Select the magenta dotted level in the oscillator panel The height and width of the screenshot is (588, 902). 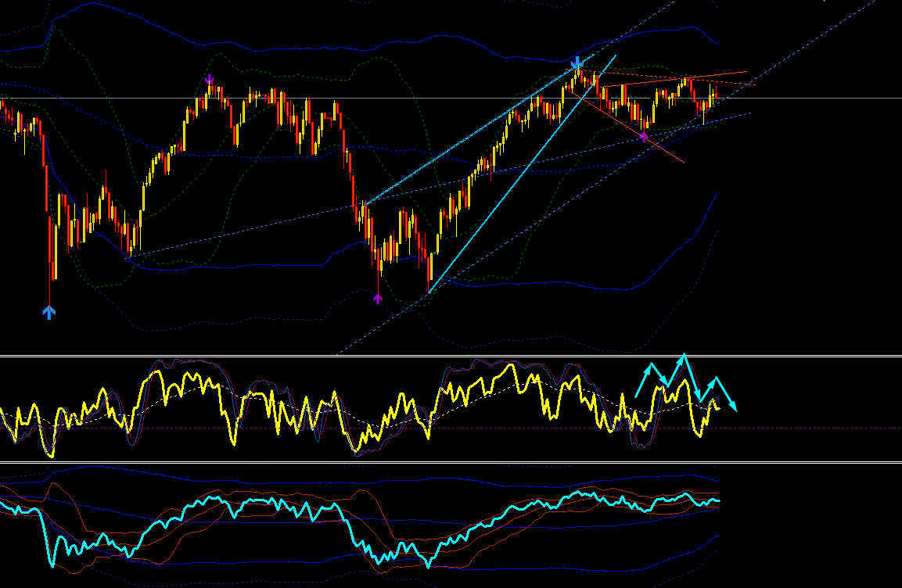[451, 428]
